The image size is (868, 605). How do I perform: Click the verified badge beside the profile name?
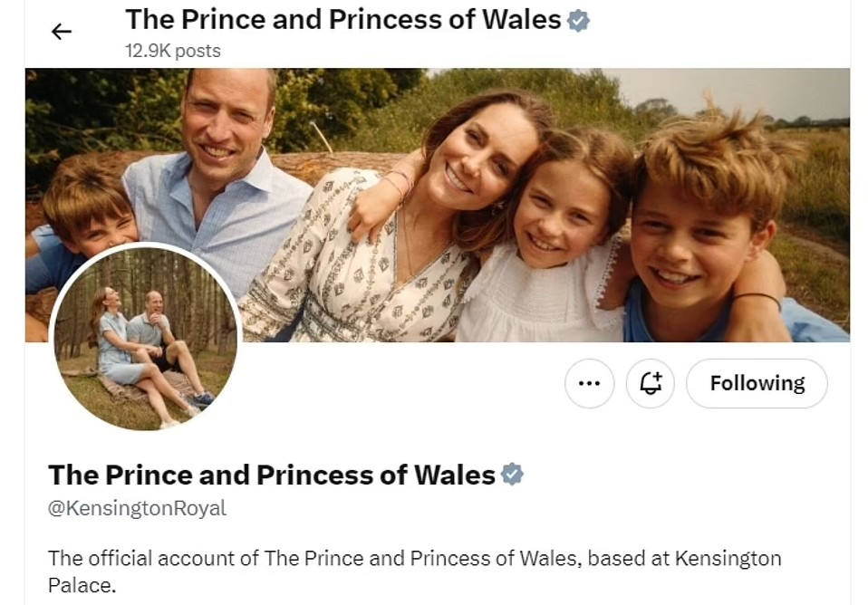tap(512, 474)
